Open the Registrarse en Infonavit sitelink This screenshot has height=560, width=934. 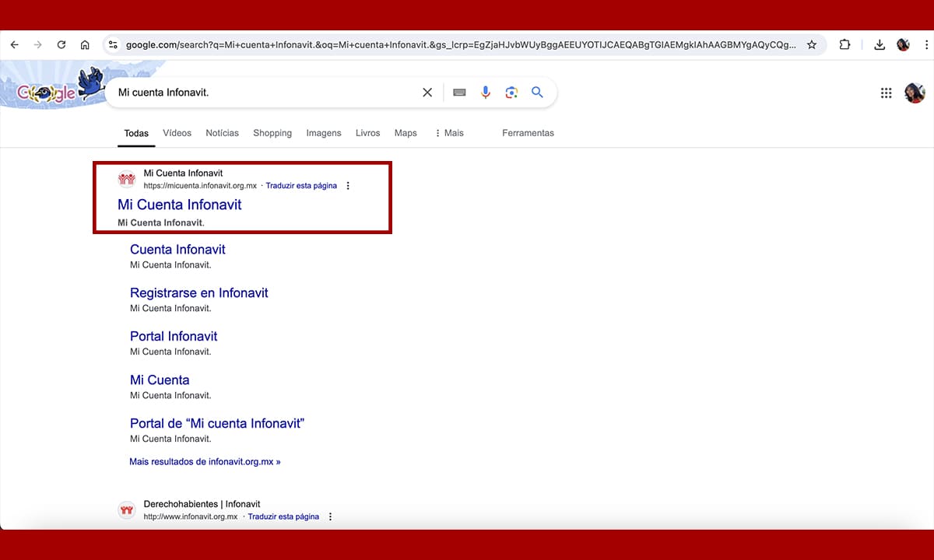coord(199,293)
